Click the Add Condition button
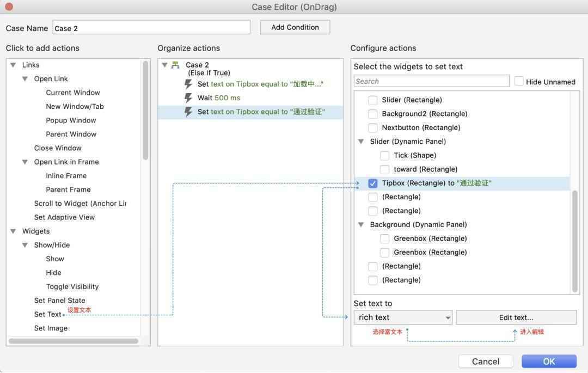 [295, 27]
